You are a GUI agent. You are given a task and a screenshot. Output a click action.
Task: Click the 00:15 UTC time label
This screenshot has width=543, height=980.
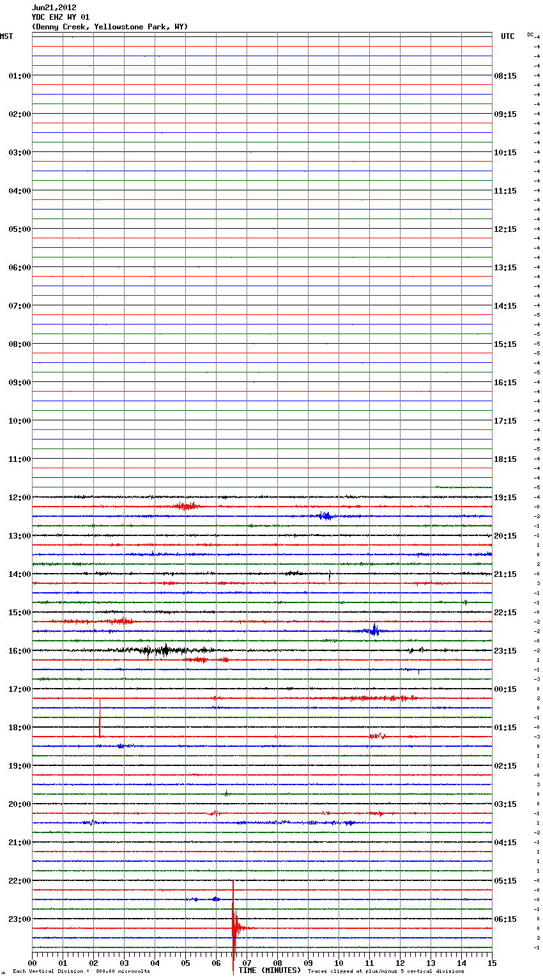tap(505, 689)
